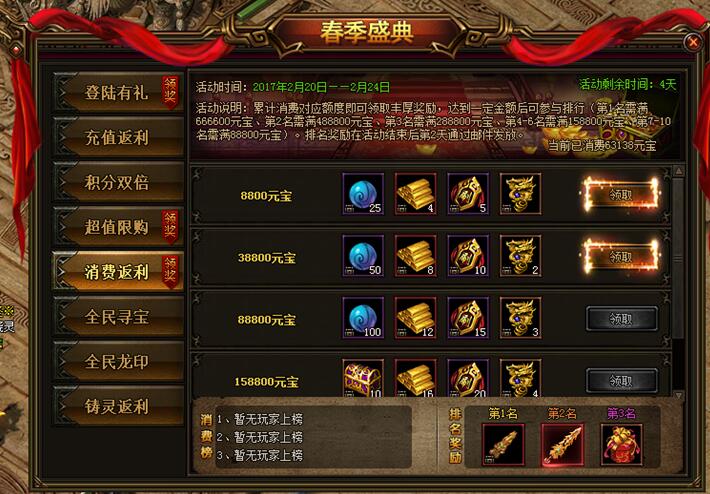Click blue orb with 100 in 88800元宝 row

(x=363, y=318)
